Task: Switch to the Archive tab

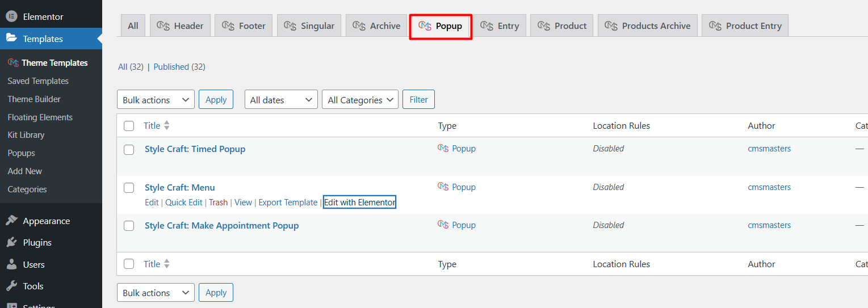Action: point(376,26)
